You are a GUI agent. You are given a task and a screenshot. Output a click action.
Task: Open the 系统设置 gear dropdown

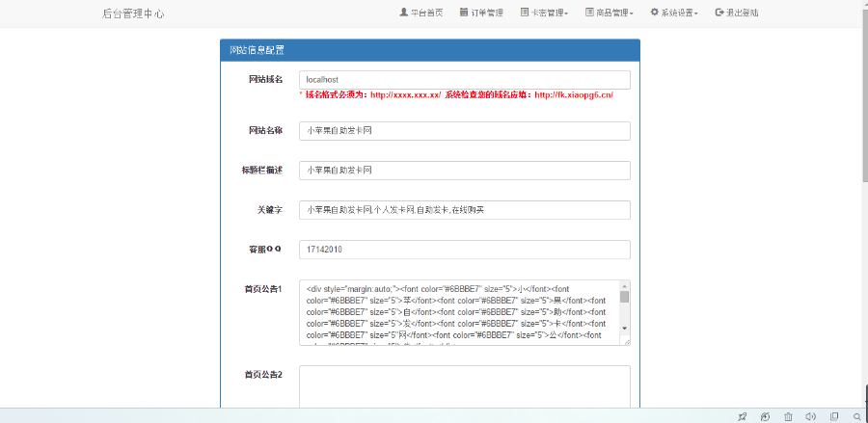(x=674, y=13)
